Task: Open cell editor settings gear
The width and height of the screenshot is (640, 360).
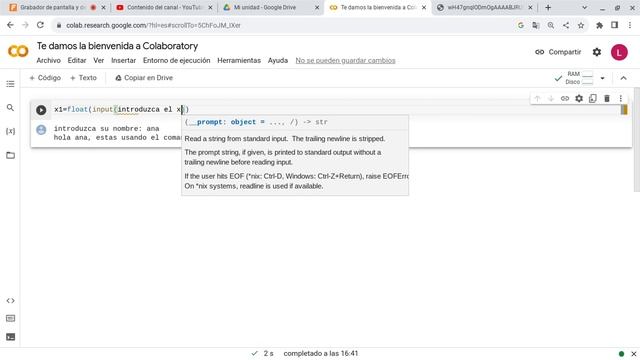Action: click(x=579, y=98)
